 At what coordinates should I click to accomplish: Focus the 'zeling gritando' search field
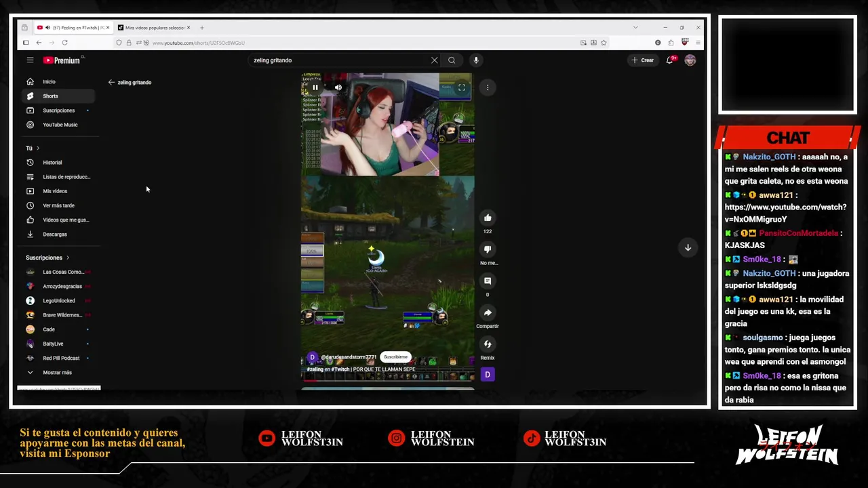click(339, 60)
